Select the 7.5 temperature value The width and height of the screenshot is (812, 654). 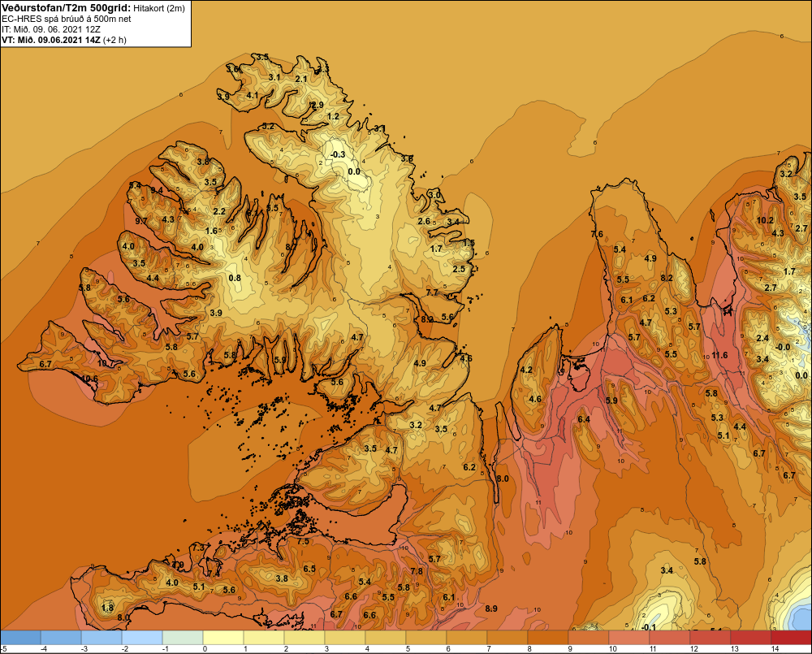point(303,542)
